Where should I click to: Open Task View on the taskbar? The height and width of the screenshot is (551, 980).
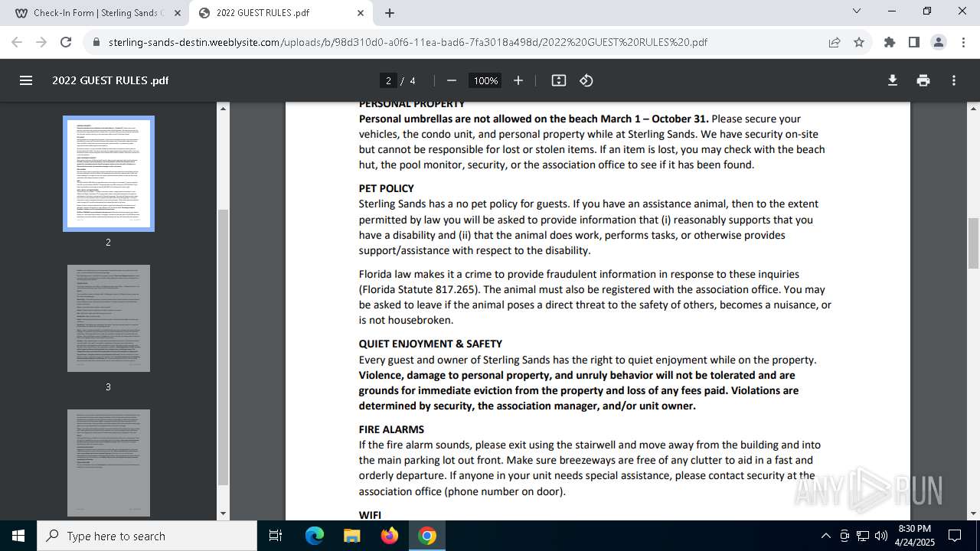point(276,536)
